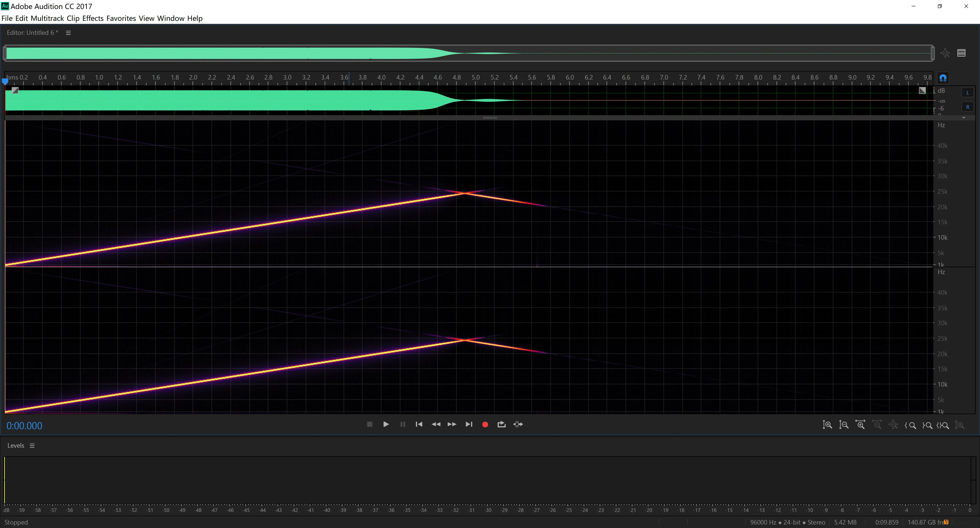Click the dimmed Zoom Out (Time) icon

[877, 425]
